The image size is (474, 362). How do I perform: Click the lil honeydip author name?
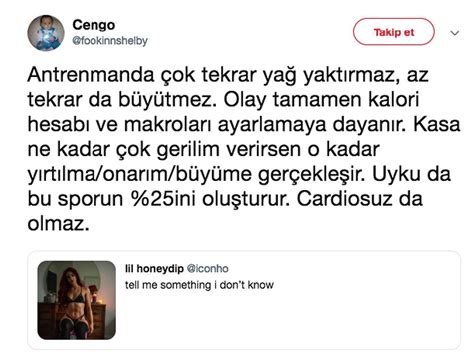coord(154,268)
